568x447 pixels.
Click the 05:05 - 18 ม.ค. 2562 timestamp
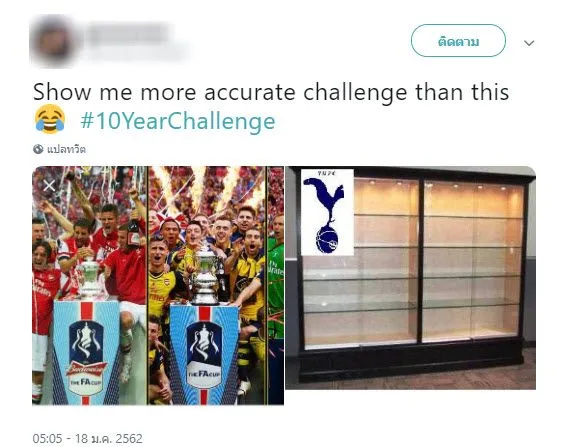[x=87, y=438]
